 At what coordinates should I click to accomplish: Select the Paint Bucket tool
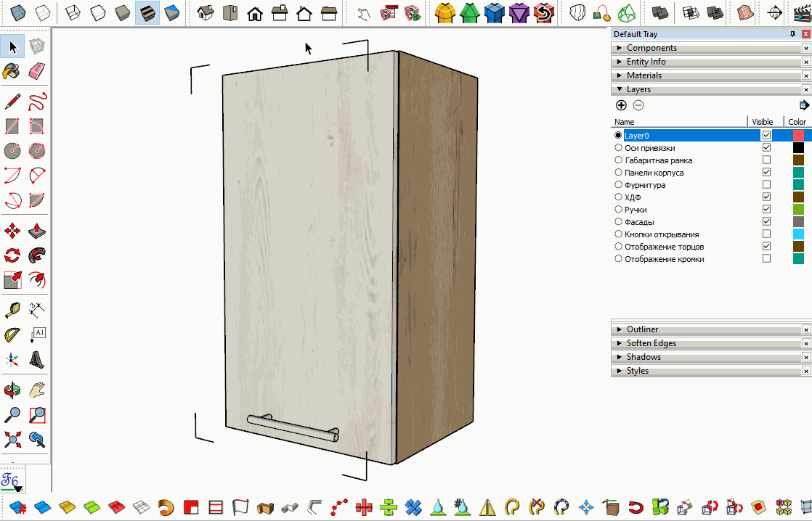coord(12,70)
